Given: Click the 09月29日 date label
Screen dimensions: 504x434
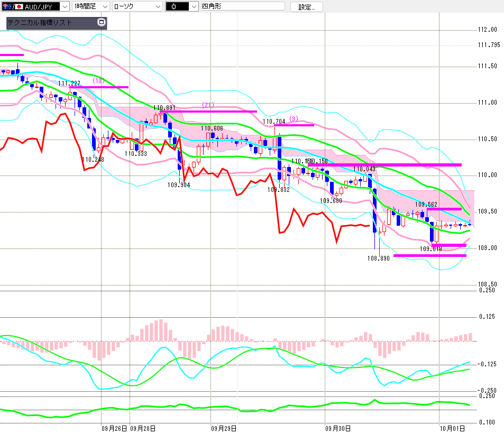Looking at the screenshot, I should point(224,429).
